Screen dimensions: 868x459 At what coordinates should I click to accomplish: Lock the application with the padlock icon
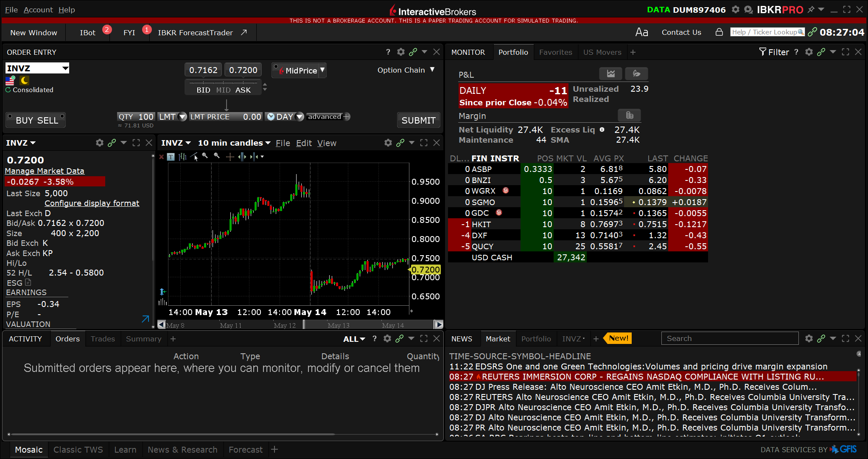click(719, 32)
